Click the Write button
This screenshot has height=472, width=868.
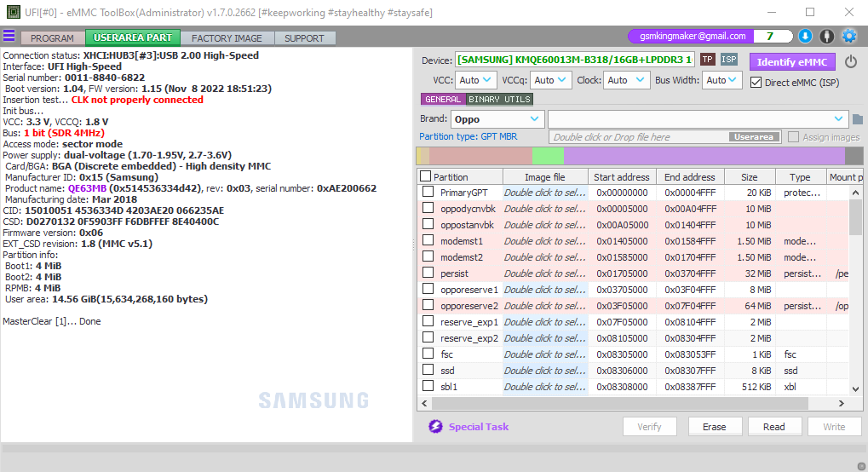click(x=834, y=427)
